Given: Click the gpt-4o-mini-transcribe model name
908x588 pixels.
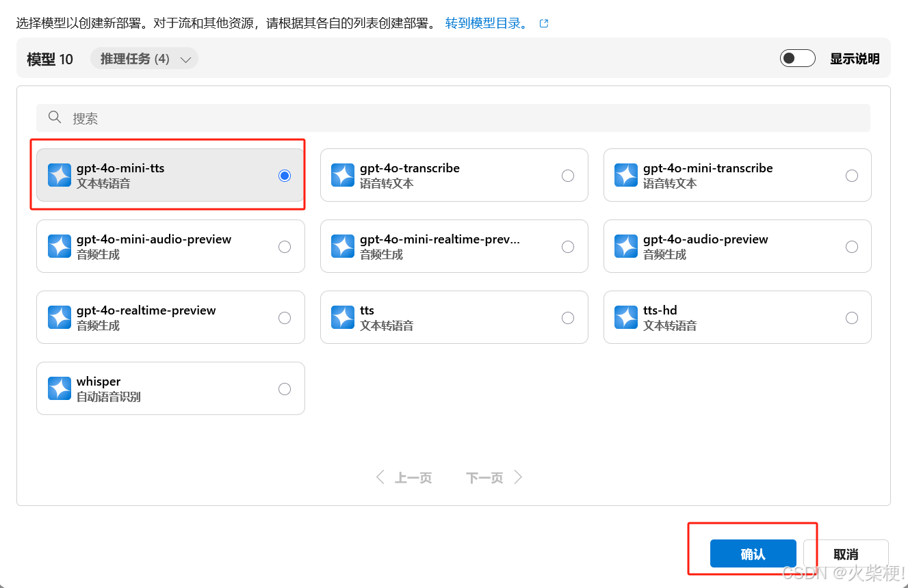Looking at the screenshot, I should [x=708, y=168].
